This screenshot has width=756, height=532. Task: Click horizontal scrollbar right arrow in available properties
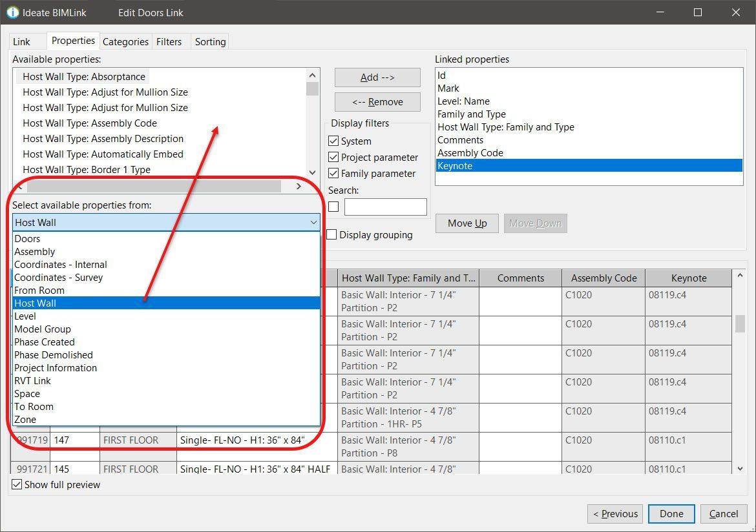[299, 186]
